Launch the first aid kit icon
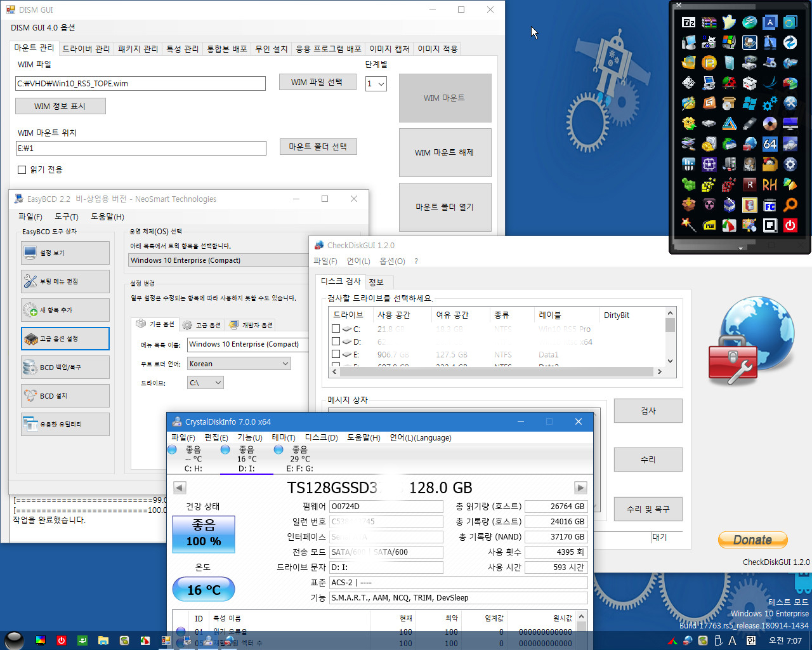The width and height of the screenshot is (812, 650). tap(749, 83)
